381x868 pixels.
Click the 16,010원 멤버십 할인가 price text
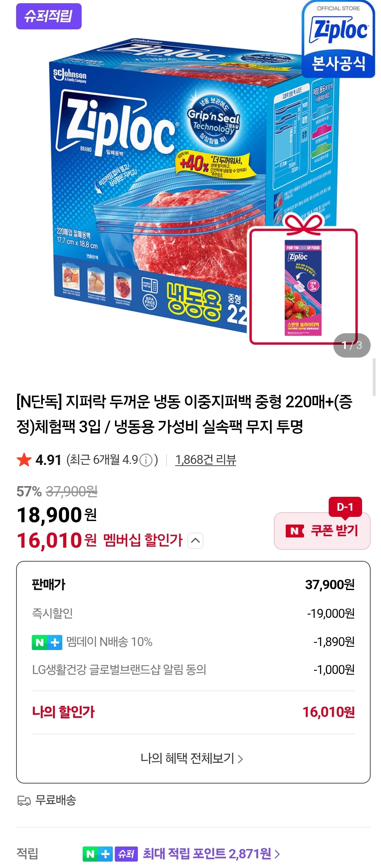point(100,540)
